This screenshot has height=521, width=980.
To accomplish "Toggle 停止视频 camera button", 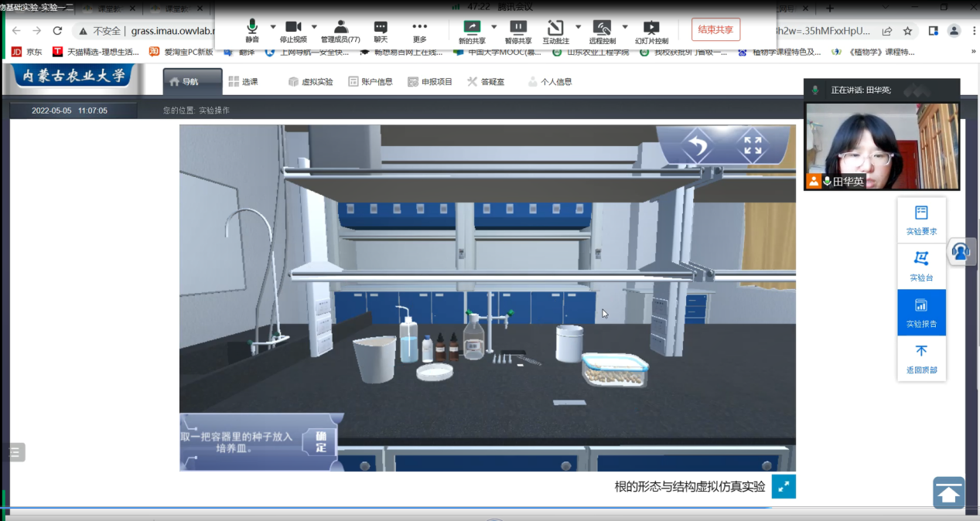I will (293, 32).
